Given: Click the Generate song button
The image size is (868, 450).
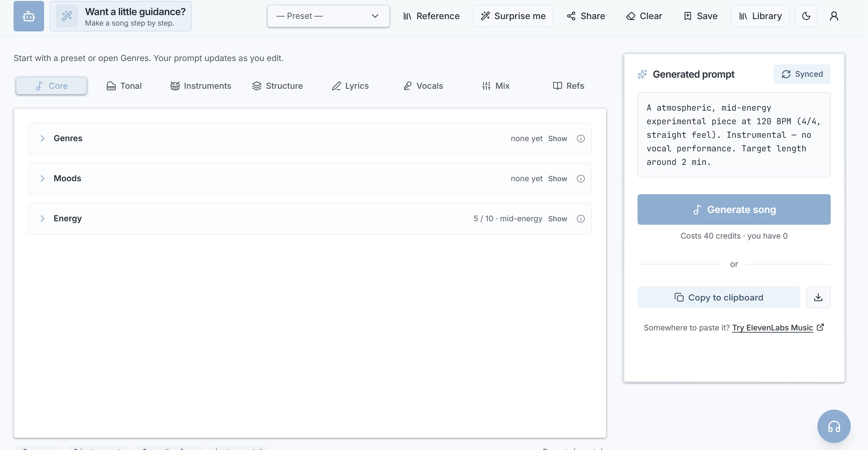Looking at the screenshot, I should pyautogui.click(x=734, y=209).
